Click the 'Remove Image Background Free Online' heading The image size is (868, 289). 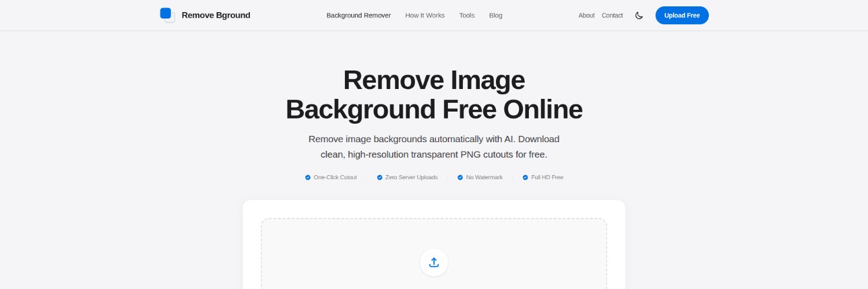[x=434, y=95]
